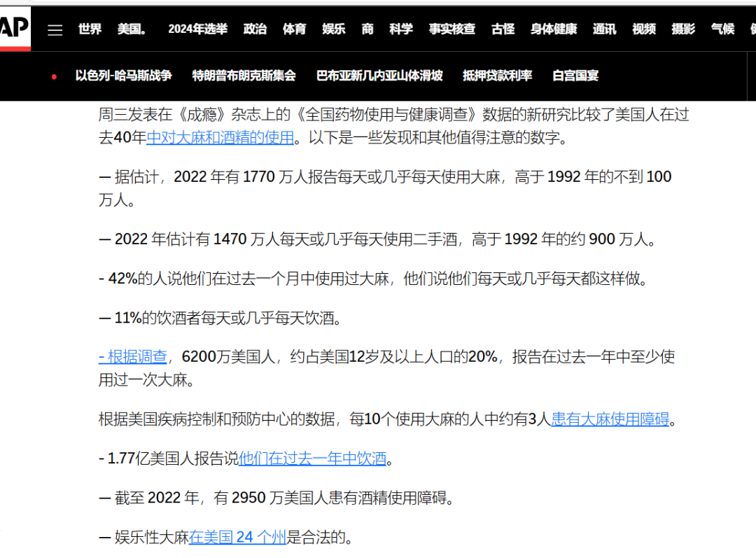
Task: Select the 娱乐 (Entertainment) section
Action: pyautogui.click(x=332, y=29)
